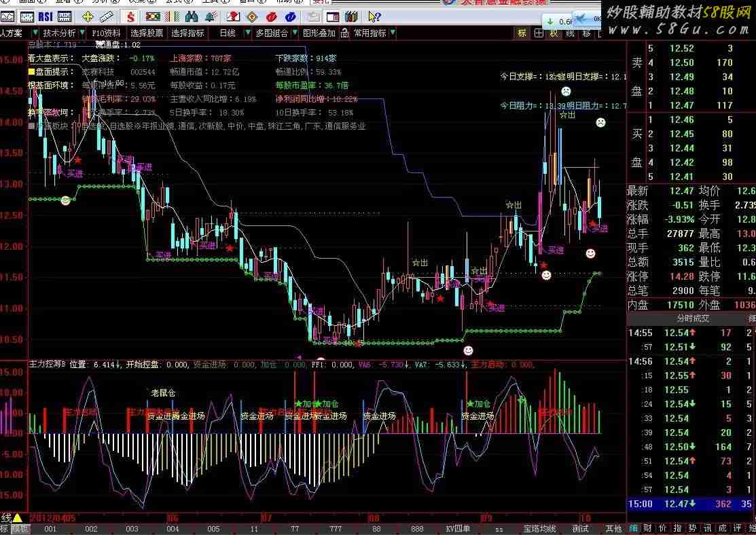Click the yellow four-way arrow icon
This screenshot has width=756, height=535.
(88, 16)
